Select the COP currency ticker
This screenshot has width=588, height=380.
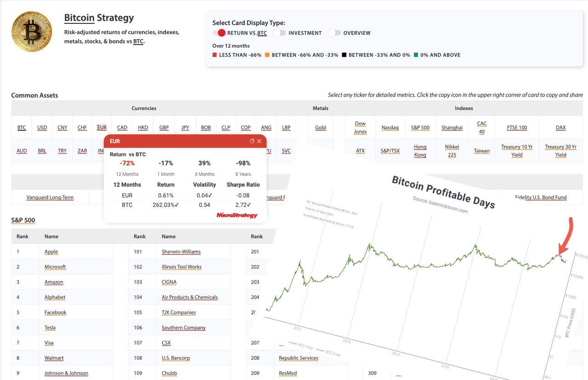(246, 128)
